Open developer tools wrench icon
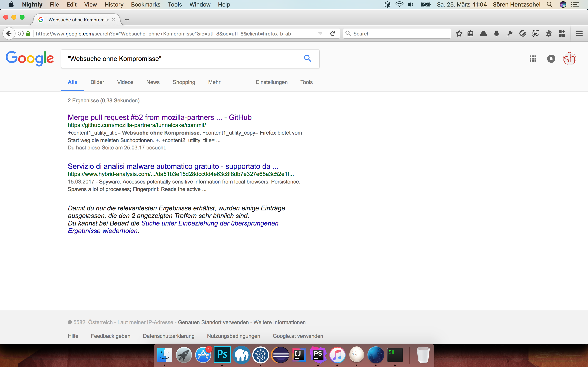Screen dimensions: 588x367 point(510,33)
